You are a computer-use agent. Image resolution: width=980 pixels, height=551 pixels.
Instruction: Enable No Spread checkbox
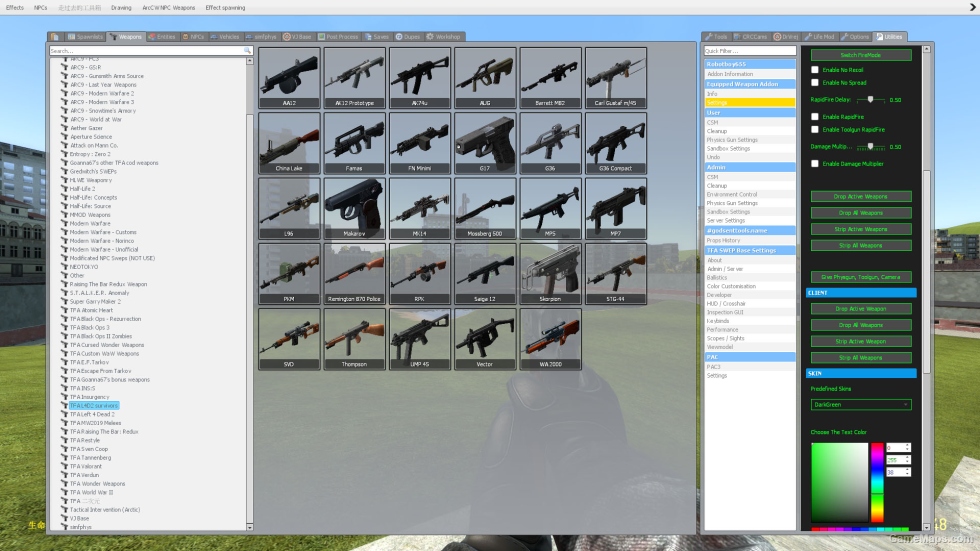click(x=814, y=82)
